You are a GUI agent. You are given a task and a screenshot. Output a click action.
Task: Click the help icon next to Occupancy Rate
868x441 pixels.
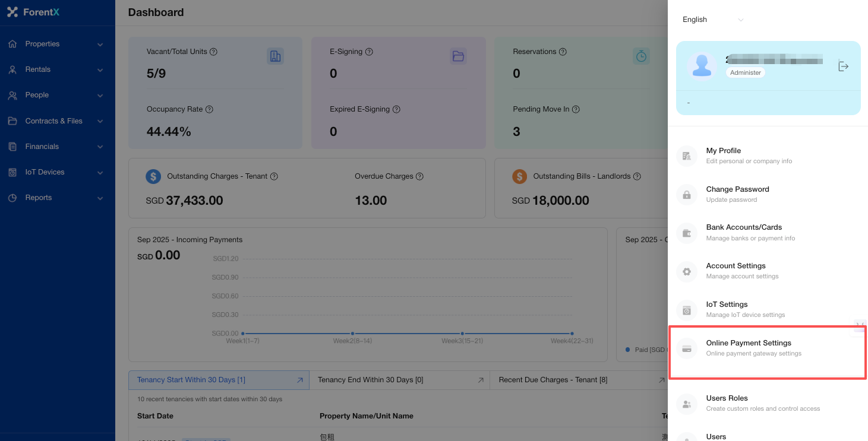point(209,109)
